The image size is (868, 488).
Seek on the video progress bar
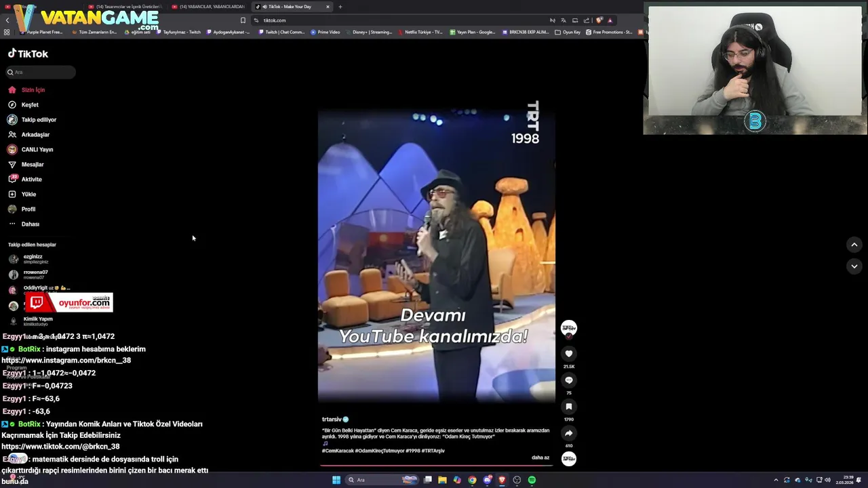click(x=436, y=466)
